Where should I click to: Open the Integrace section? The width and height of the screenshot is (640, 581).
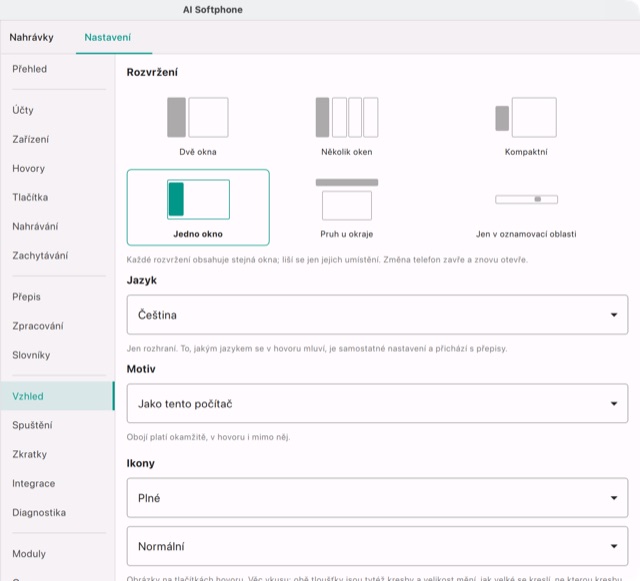(x=33, y=484)
